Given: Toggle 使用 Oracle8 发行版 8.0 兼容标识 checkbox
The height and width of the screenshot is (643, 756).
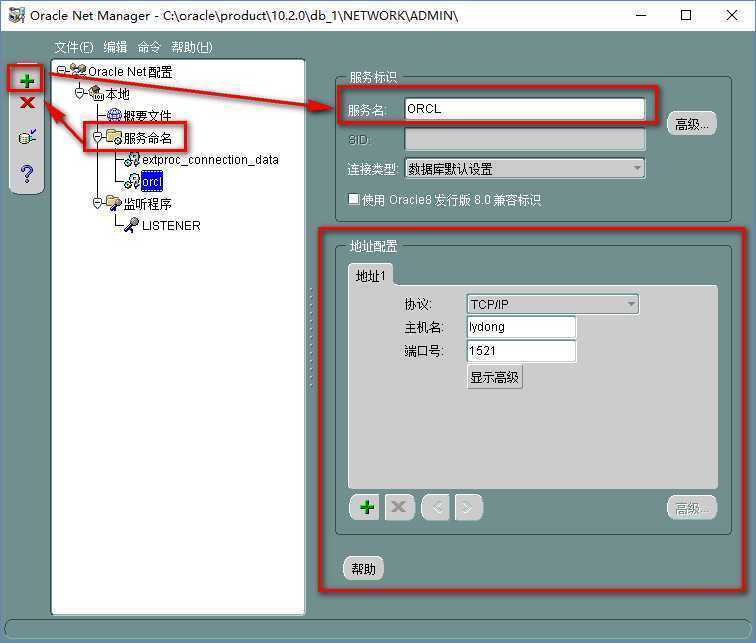Looking at the screenshot, I should (x=353, y=199).
